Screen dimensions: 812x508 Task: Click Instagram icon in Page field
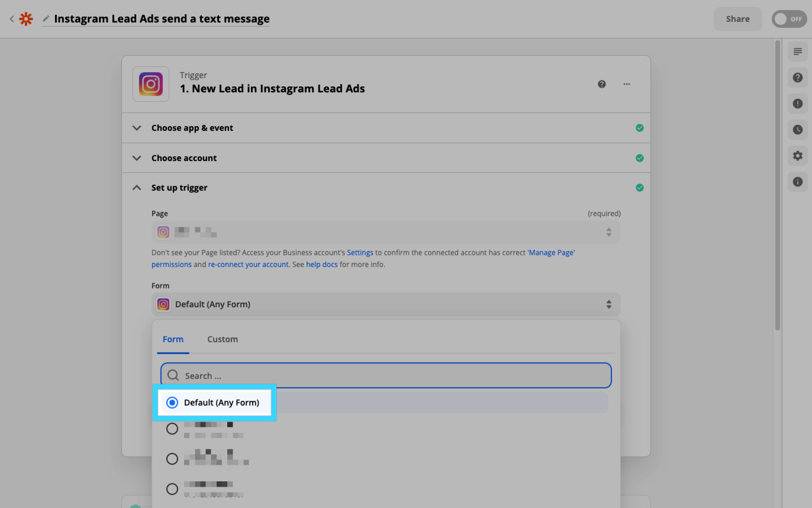tap(163, 232)
